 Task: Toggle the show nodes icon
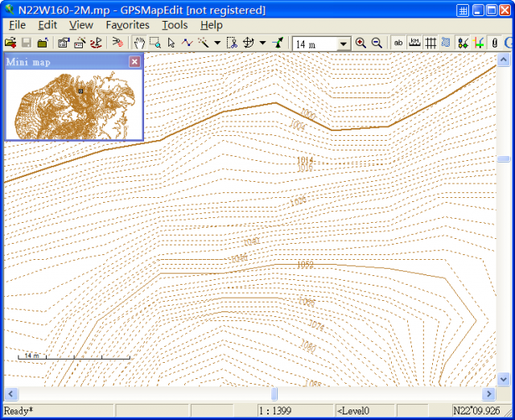point(463,43)
